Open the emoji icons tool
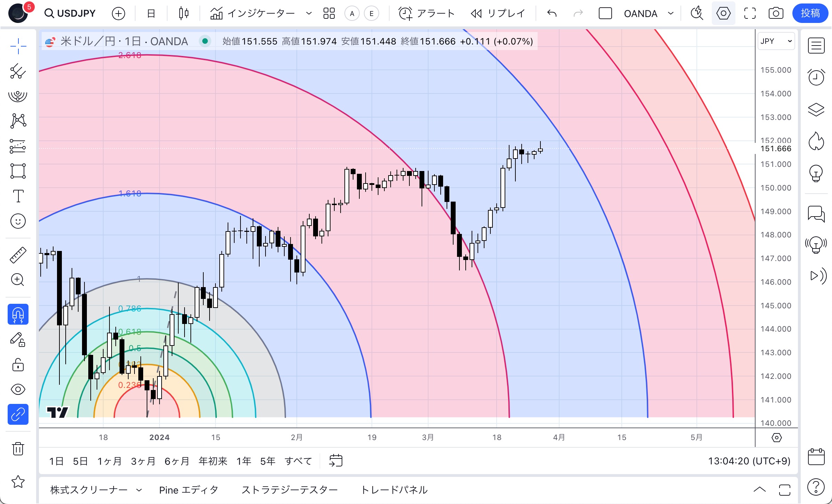 [18, 221]
